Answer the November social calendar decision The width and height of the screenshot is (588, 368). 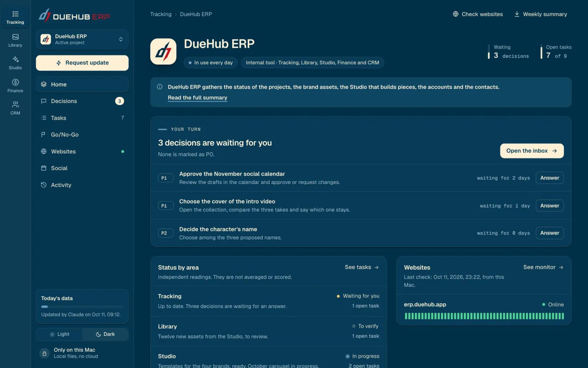549,178
